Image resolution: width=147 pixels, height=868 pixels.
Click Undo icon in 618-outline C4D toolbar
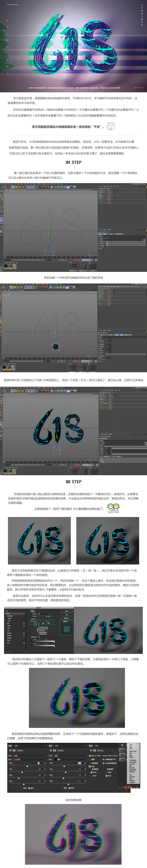click(2, 187)
